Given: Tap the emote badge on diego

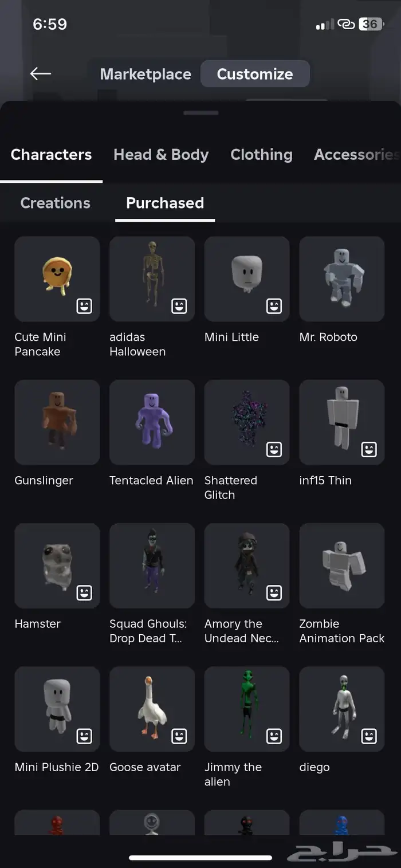Looking at the screenshot, I should [x=369, y=736].
